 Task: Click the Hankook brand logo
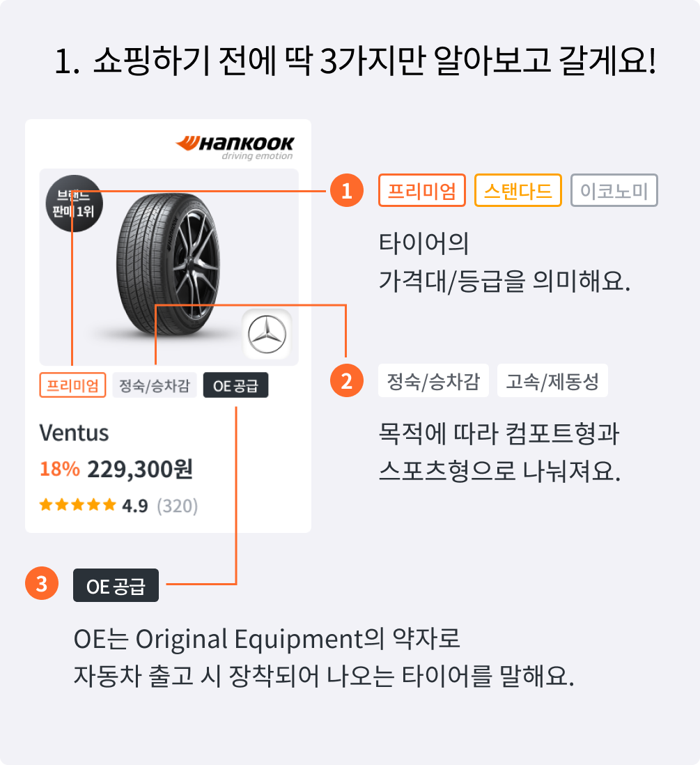[235, 148]
